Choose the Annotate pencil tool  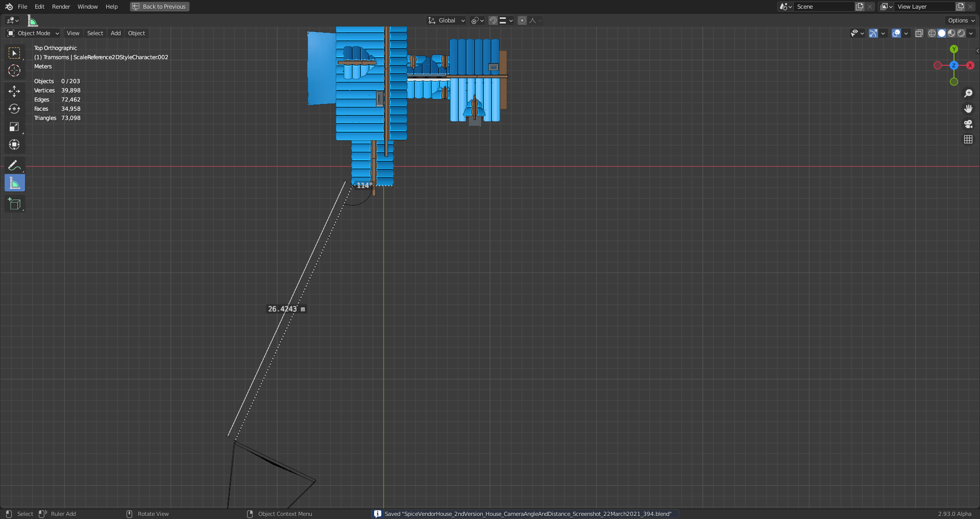14,165
